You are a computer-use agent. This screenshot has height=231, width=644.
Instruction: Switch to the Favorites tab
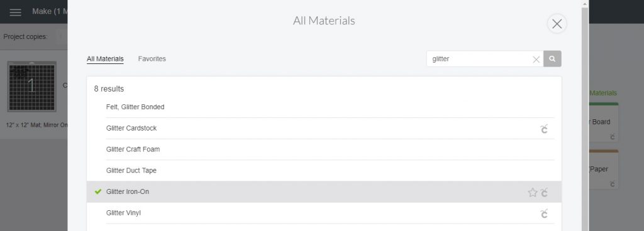[152, 58]
